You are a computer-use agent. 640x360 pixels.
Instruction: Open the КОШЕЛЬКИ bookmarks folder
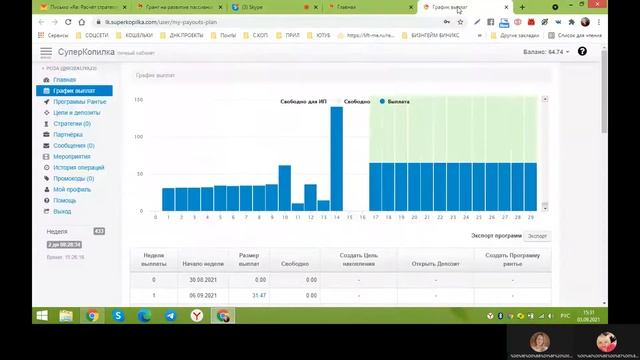[x=134, y=36]
